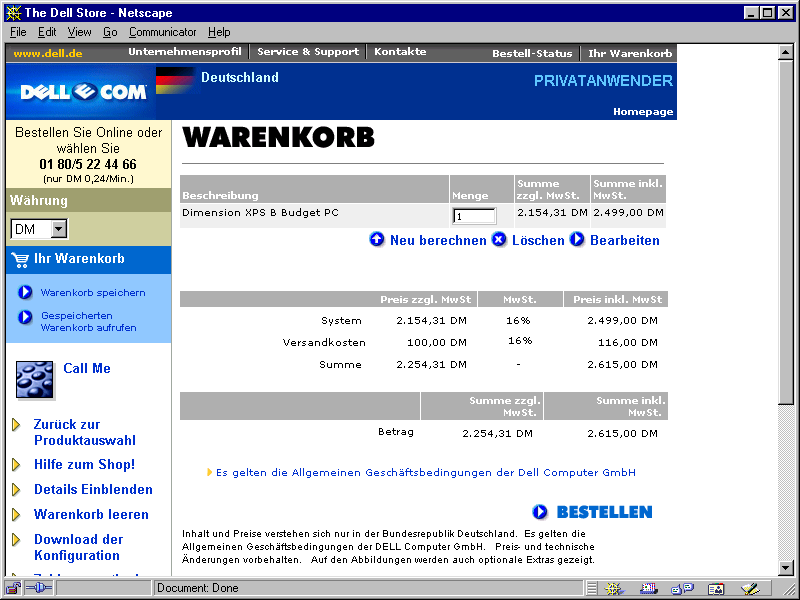Click the component bar grip handle
Image resolution: width=800 pixels, height=600 pixels.
tap(591, 589)
